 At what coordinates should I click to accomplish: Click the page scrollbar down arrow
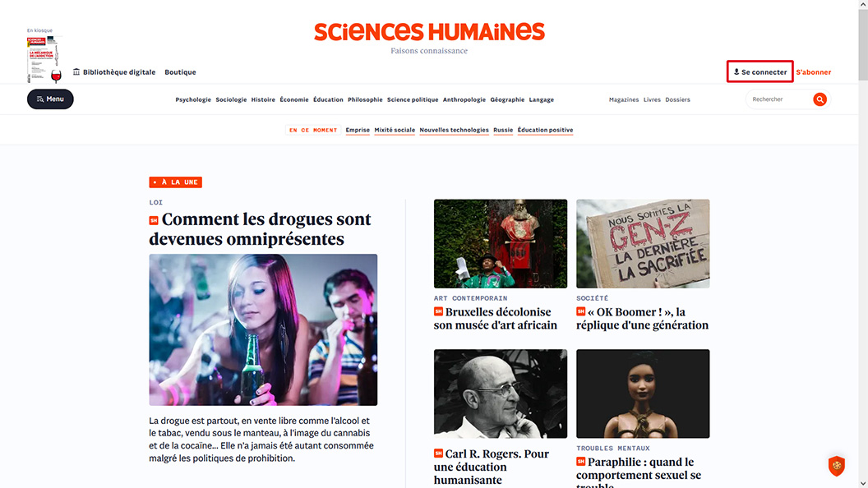pyautogui.click(x=863, y=484)
